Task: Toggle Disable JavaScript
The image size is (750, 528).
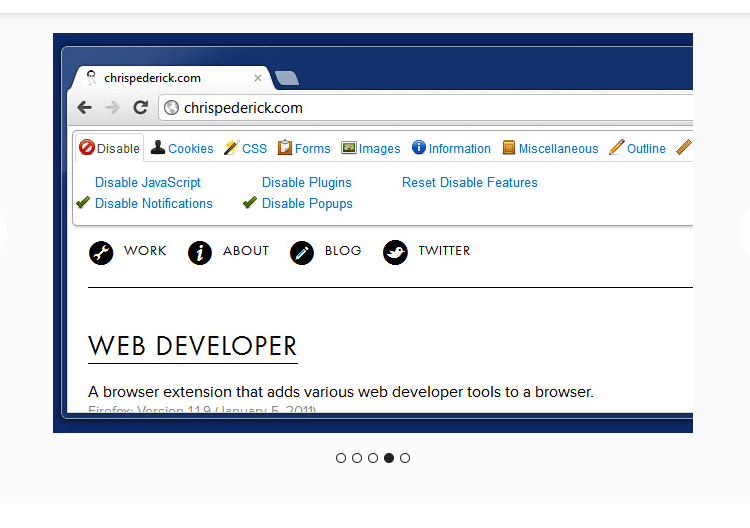Action: (x=148, y=182)
